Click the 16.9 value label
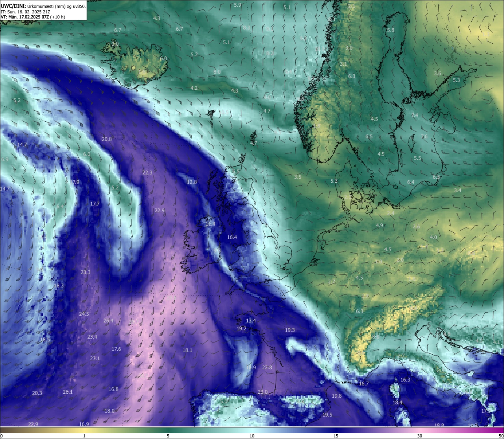 pos(84,424)
